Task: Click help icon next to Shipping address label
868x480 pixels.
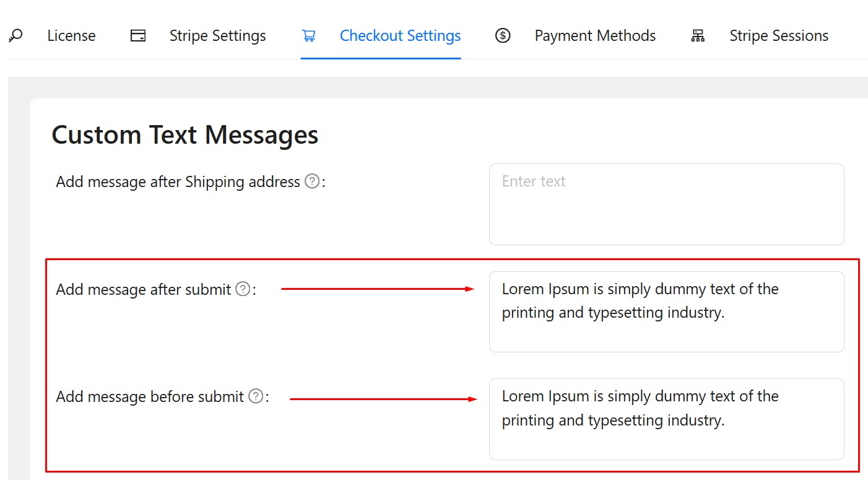Action: [313, 181]
